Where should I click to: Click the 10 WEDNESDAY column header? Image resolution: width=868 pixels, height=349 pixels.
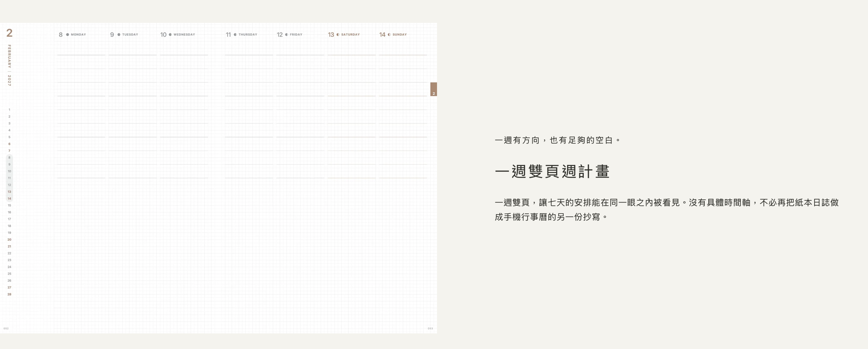click(177, 35)
